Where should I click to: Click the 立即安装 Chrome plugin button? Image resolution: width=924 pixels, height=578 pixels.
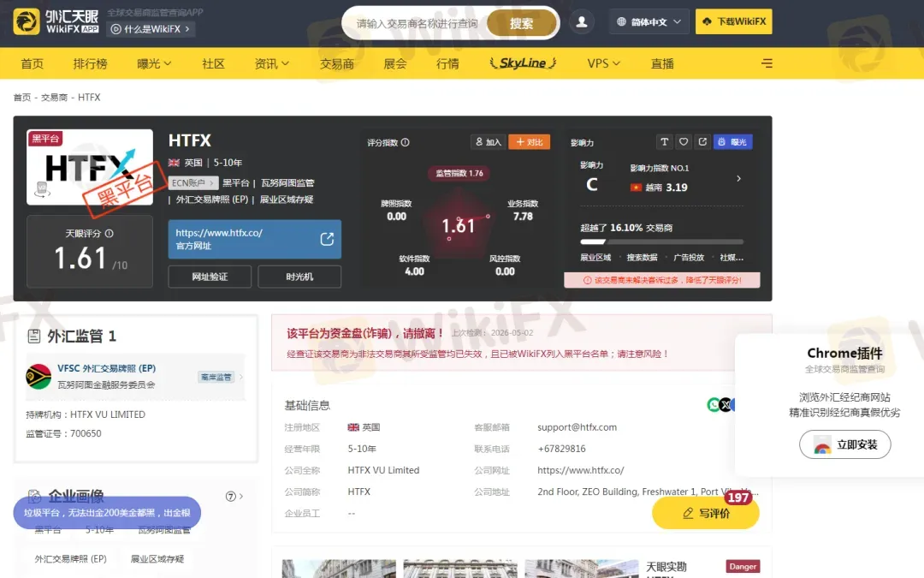coord(845,444)
